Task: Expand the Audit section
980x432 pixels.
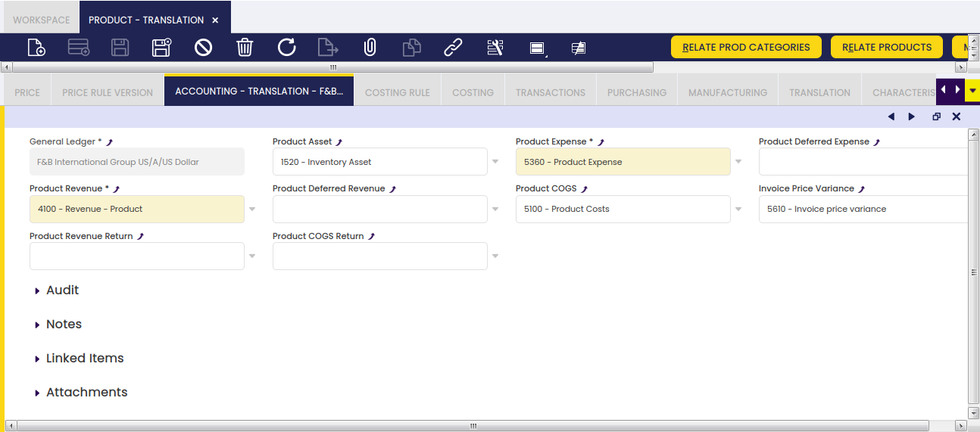Action: point(57,291)
